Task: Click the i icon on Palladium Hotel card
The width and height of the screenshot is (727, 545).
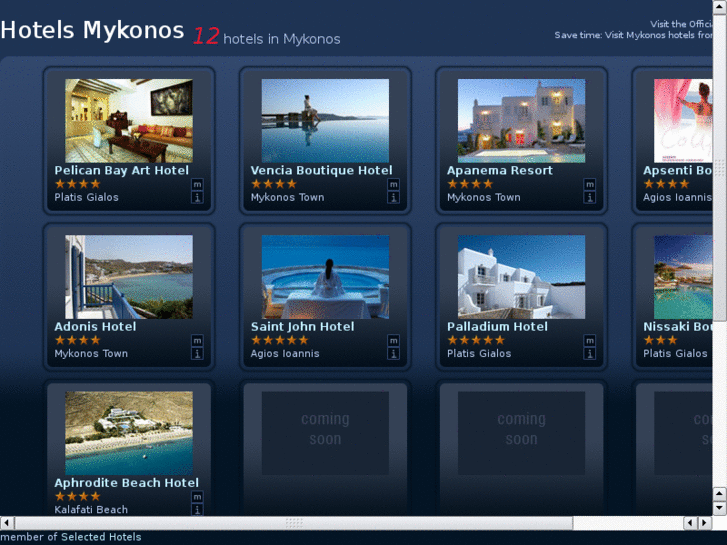Action: (x=589, y=354)
